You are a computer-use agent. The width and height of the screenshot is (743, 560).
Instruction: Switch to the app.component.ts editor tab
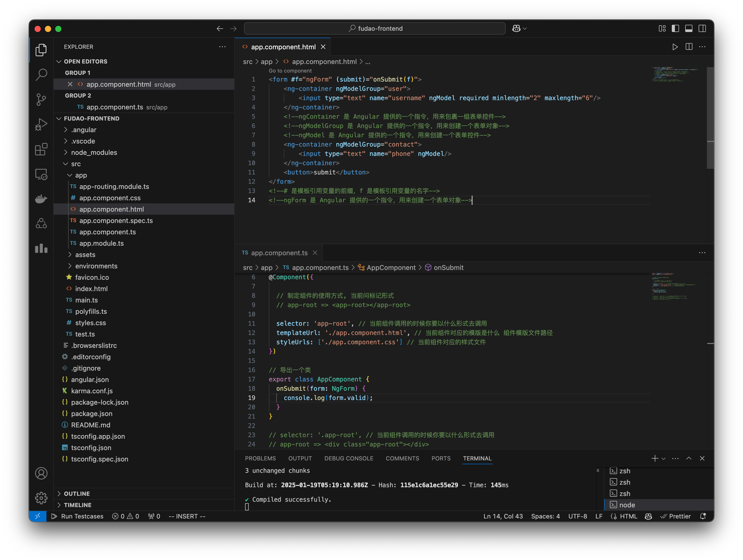coord(279,253)
